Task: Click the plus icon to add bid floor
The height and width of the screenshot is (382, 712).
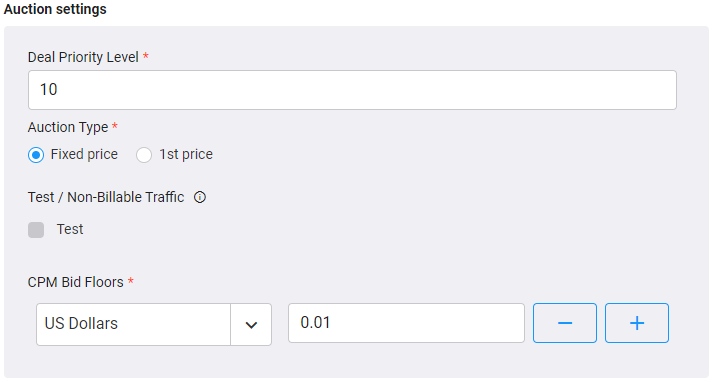Action: click(x=637, y=323)
